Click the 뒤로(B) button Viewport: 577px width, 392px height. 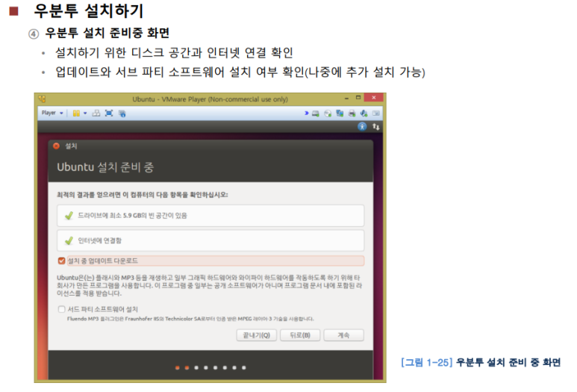[300, 335]
